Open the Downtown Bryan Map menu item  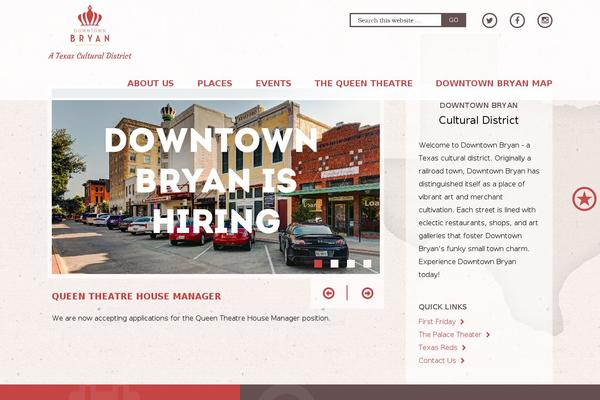point(494,83)
